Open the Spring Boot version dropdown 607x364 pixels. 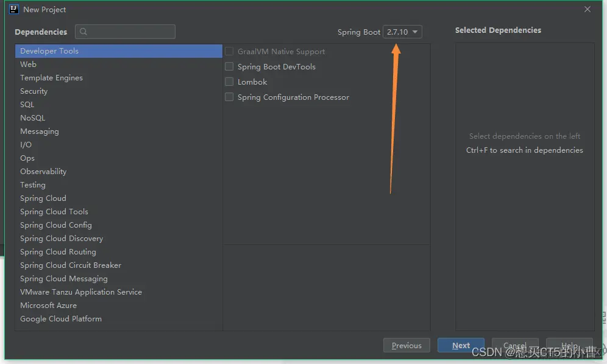point(402,32)
